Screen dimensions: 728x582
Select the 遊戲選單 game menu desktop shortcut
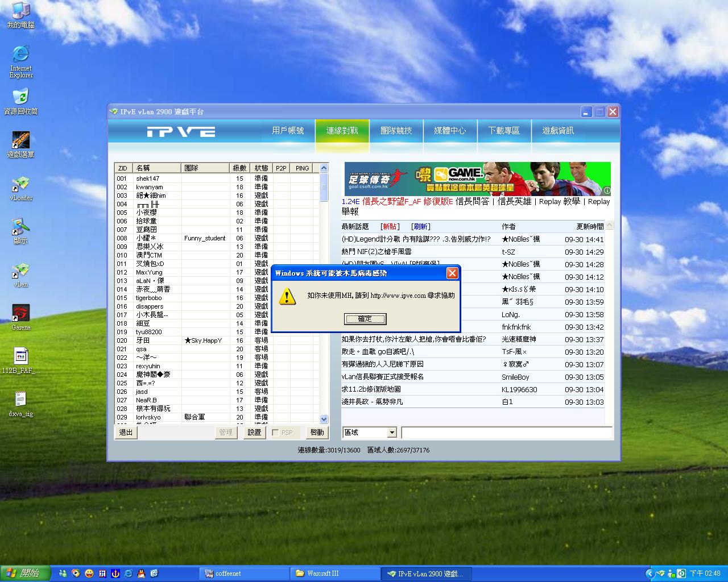(x=21, y=144)
